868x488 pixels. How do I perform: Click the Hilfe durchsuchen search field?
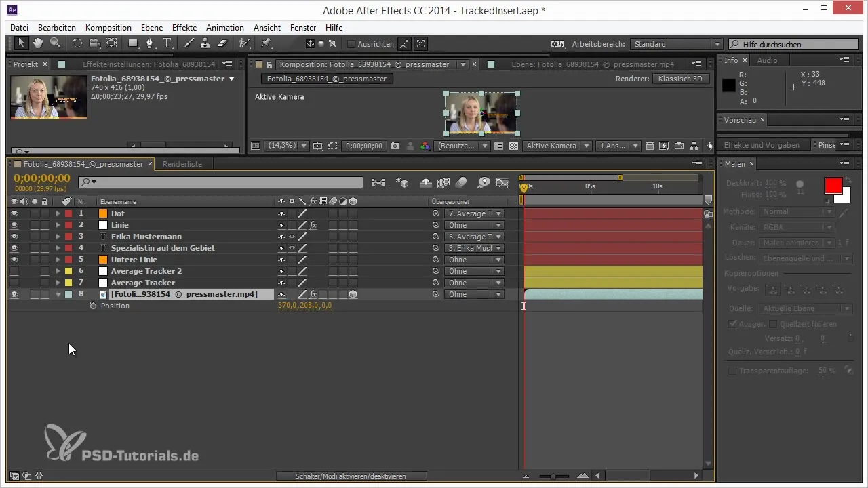(x=793, y=44)
